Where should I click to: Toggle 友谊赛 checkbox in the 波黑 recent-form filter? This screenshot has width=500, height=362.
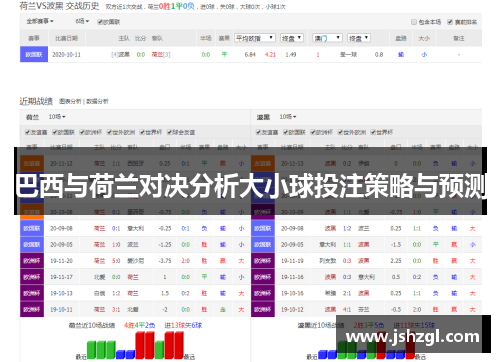pyautogui.click(x=258, y=132)
